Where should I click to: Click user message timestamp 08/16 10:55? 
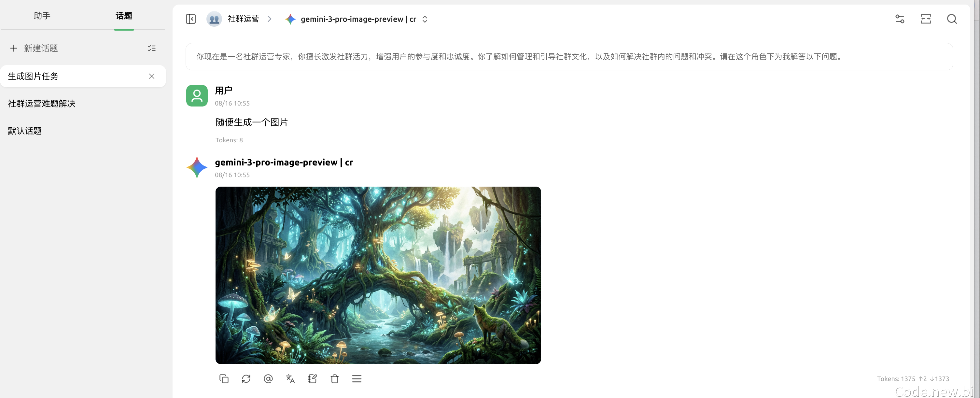coord(232,103)
